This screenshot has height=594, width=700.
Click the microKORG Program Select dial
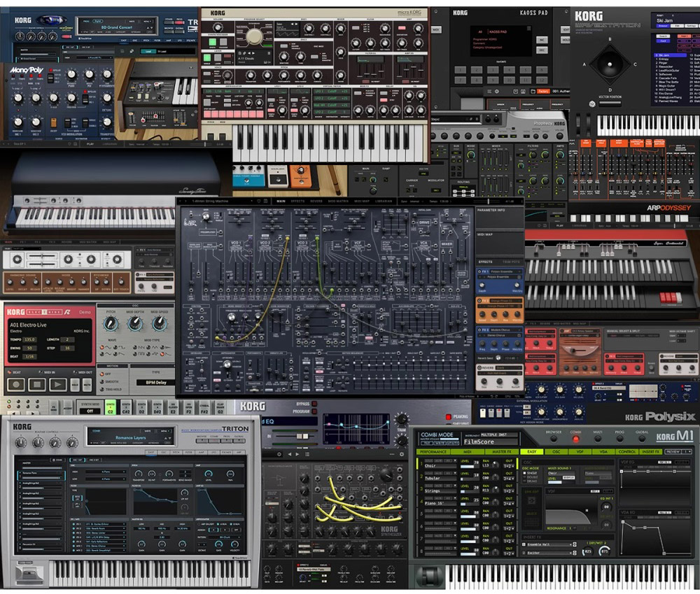(255, 37)
